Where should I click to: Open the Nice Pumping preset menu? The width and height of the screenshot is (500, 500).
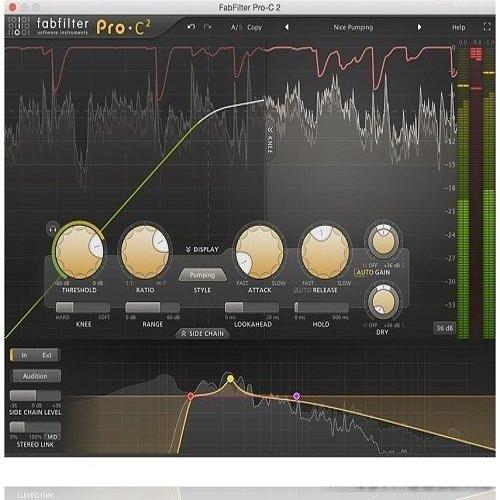click(x=353, y=27)
